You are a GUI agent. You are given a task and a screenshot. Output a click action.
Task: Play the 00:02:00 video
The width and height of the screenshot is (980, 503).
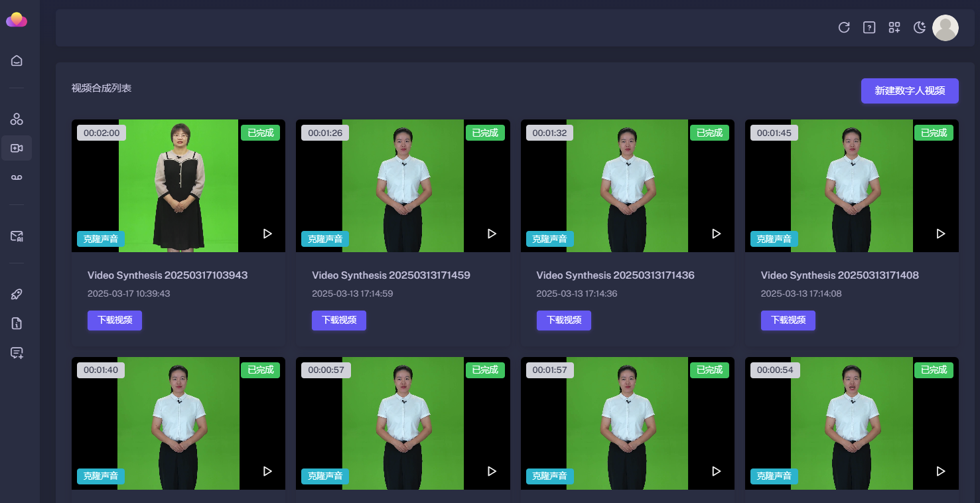(x=267, y=234)
